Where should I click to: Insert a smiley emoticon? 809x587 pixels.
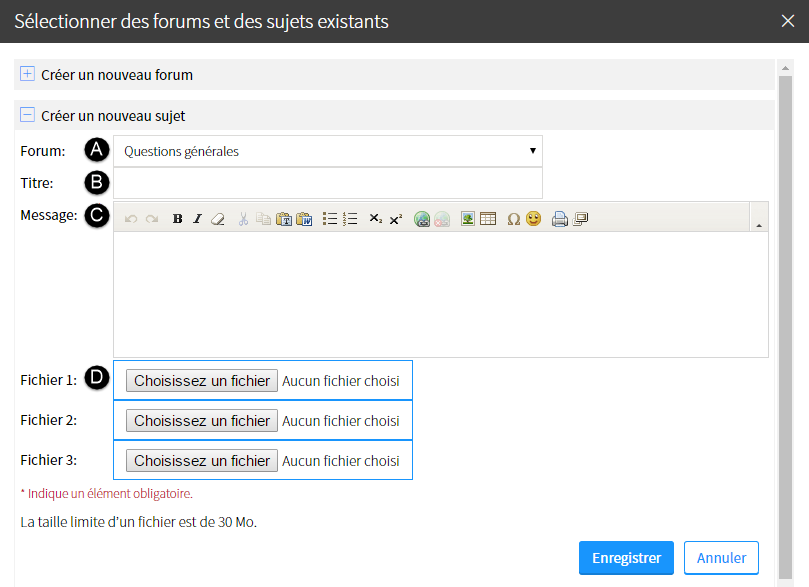(533, 219)
